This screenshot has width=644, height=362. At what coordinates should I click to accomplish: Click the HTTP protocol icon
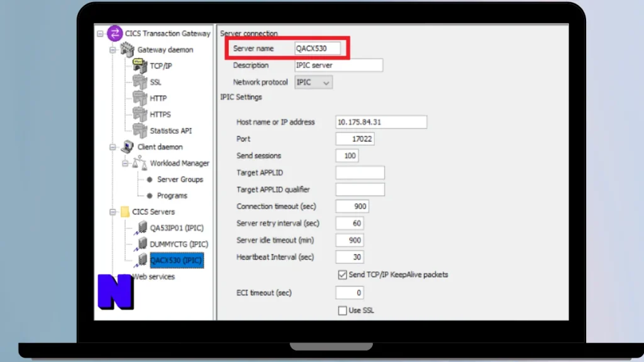[x=140, y=98]
